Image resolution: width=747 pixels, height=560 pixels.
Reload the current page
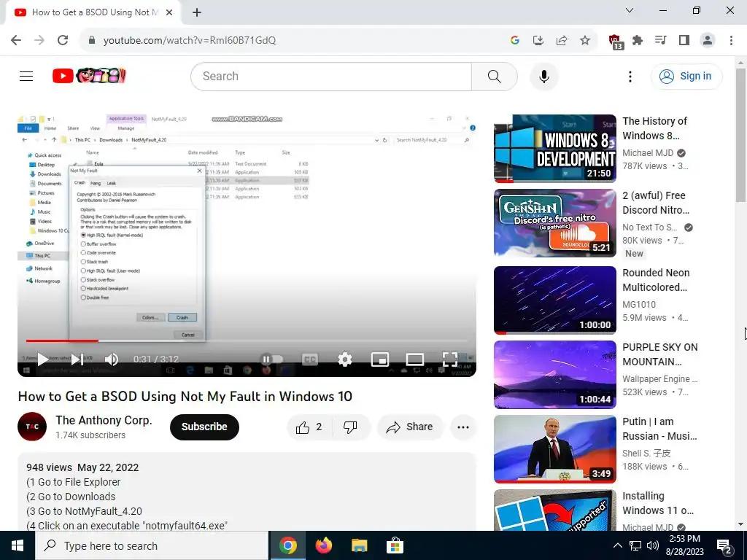coord(63,40)
